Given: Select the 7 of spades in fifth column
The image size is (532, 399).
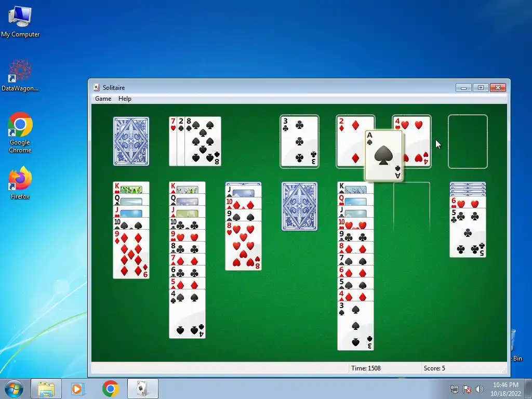Looking at the screenshot, I should (x=355, y=259).
